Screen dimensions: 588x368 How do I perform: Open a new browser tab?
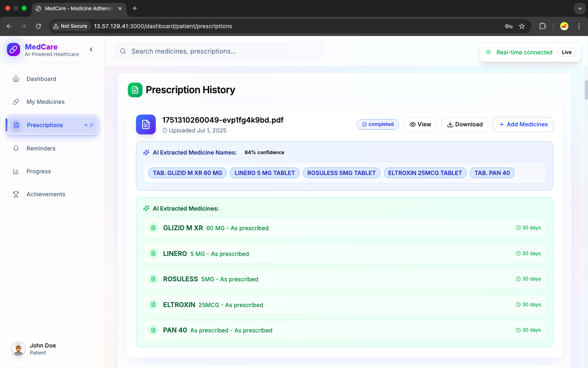[x=135, y=8]
